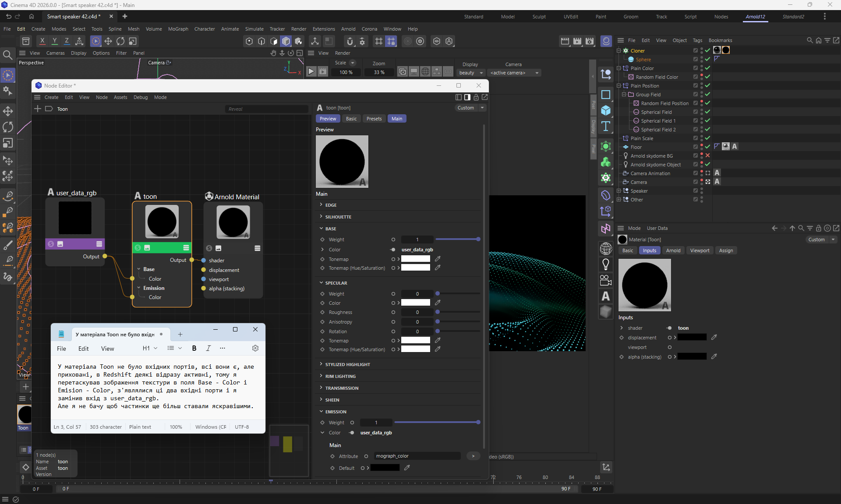841x504 pixels.
Task: Click the mograph_color attribute field
Action: point(416,456)
